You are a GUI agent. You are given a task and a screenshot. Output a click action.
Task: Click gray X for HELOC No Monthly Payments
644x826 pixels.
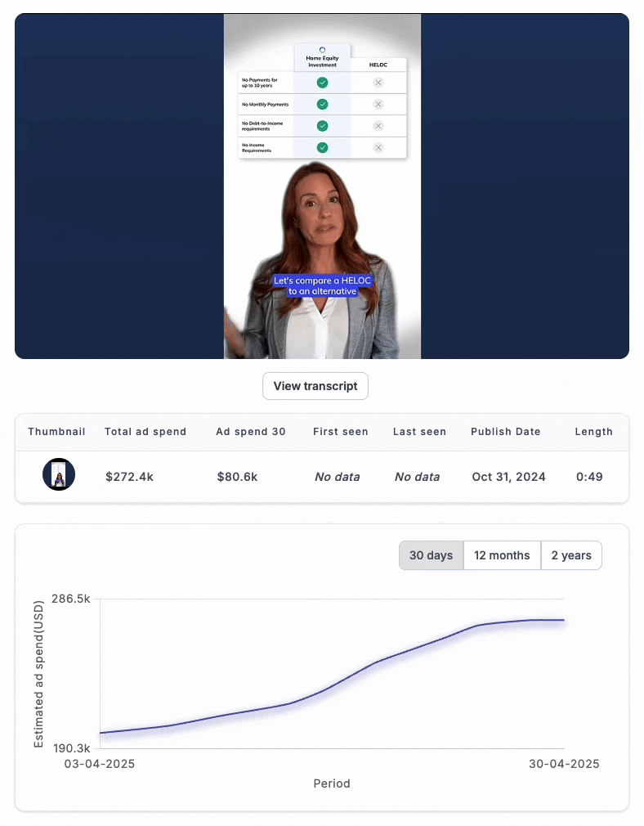coord(378,105)
